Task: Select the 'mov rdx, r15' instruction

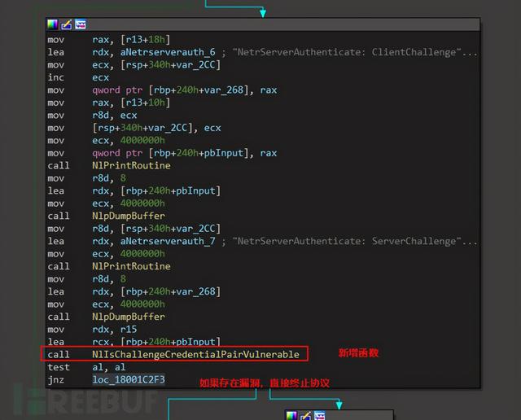Action: click(92, 330)
